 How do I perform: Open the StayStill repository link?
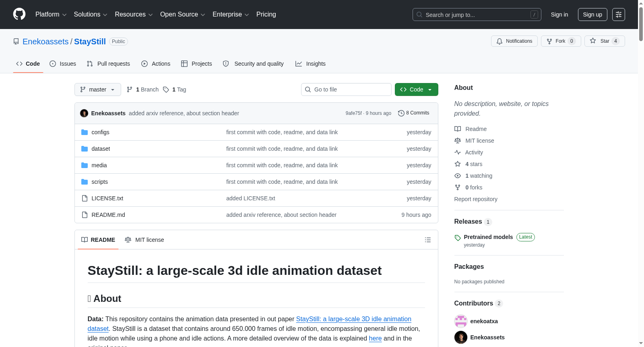90,42
